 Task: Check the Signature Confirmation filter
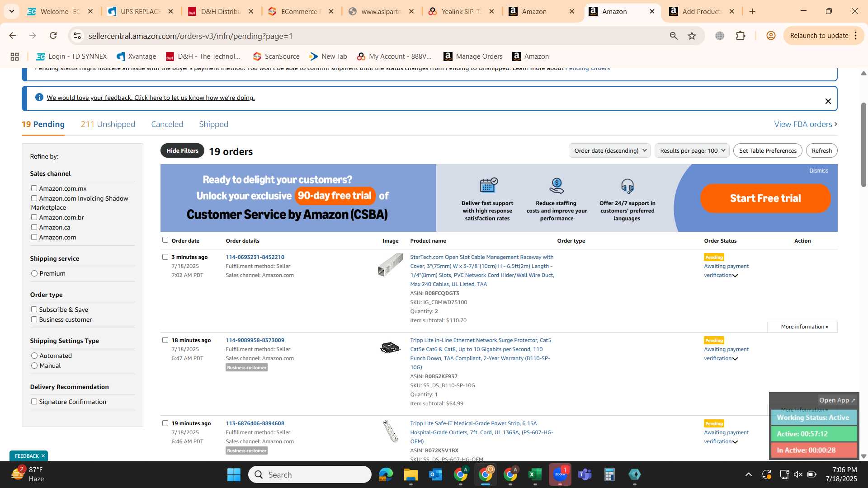click(34, 402)
